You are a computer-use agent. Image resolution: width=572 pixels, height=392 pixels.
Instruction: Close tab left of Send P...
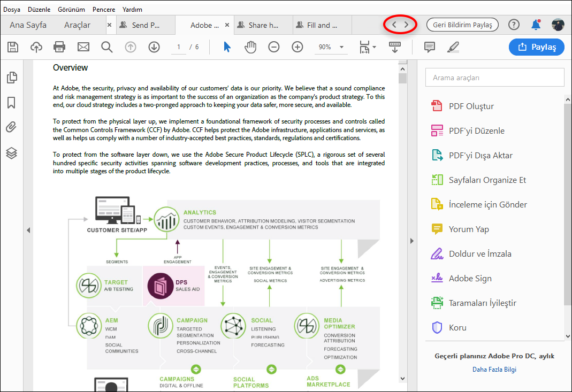[109, 25]
